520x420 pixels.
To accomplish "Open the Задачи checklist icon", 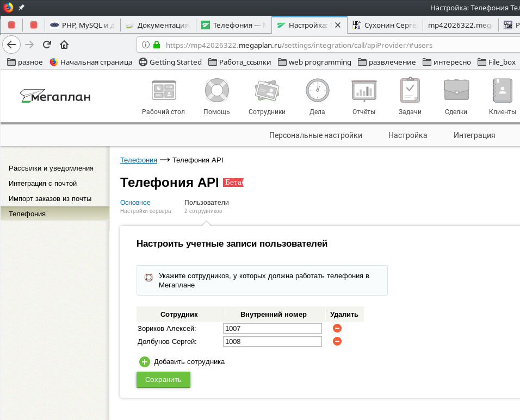I will (410, 91).
